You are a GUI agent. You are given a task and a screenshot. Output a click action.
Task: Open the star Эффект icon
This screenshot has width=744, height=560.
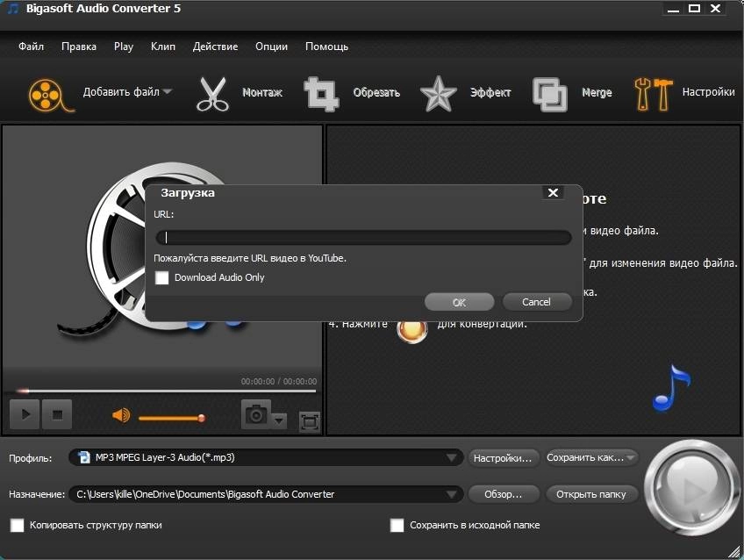(x=438, y=94)
